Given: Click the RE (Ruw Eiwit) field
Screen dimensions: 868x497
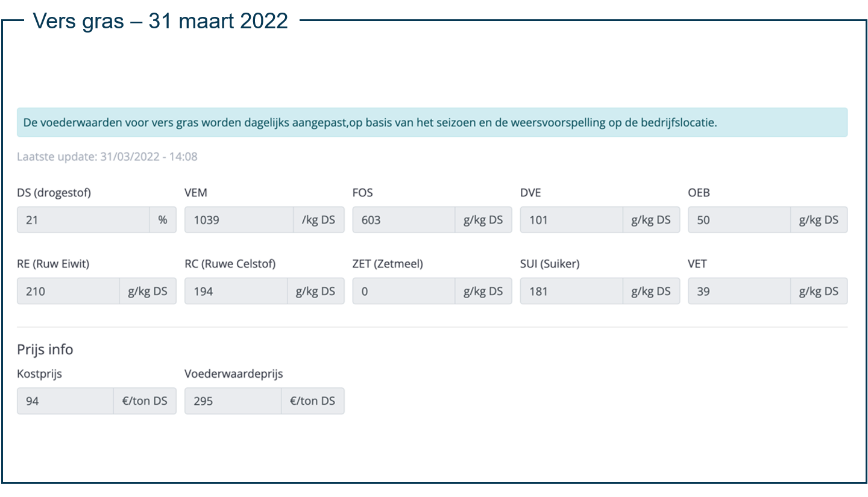Looking at the screenshot, I should [x=68, y=291].
